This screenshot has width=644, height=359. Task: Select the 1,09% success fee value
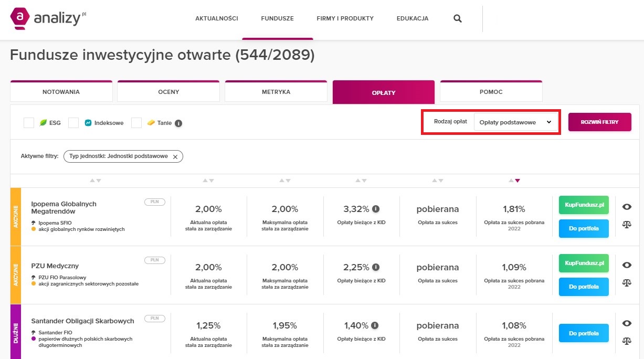pos(514,267)
